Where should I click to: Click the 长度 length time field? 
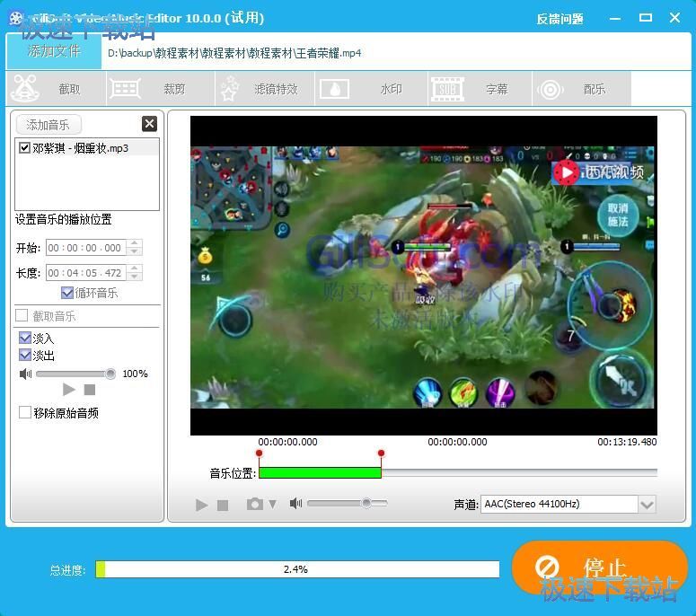click(x=86, y=272)
